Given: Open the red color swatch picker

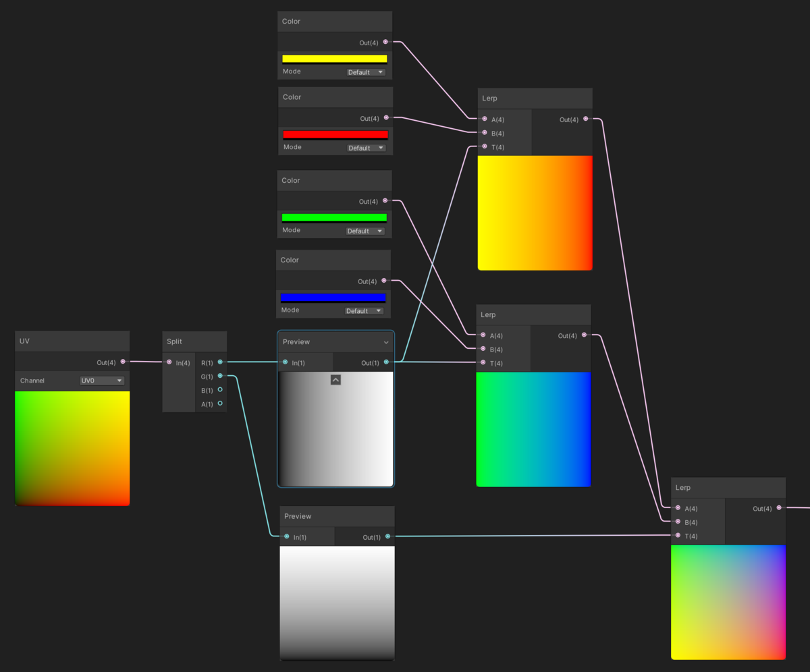Looking at the screenshot, I should tap(335, 135).
